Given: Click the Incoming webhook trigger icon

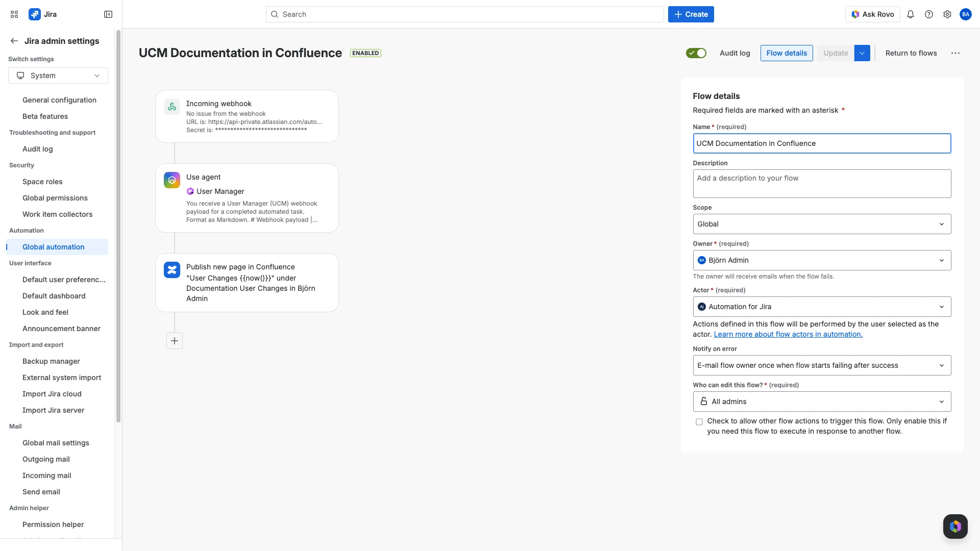Looking at the screenshot, I should click(172, 107).
